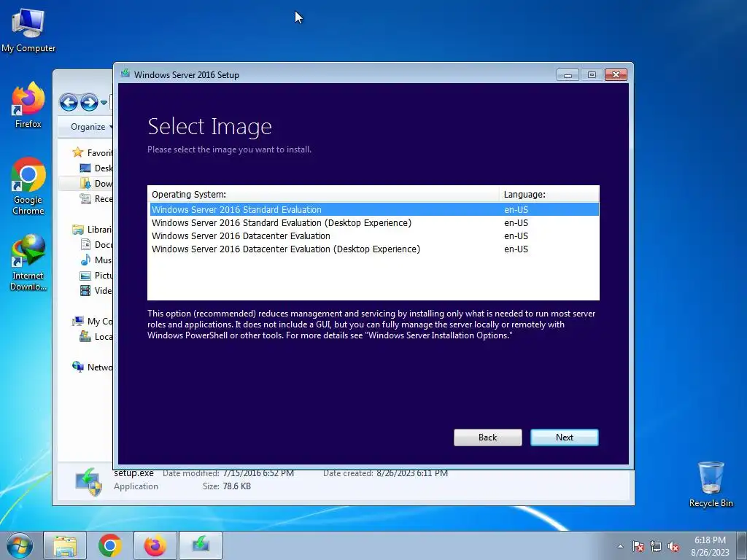
Task: Close the Windows Server 2016 Setup window
Action: (x=616, y=75)
